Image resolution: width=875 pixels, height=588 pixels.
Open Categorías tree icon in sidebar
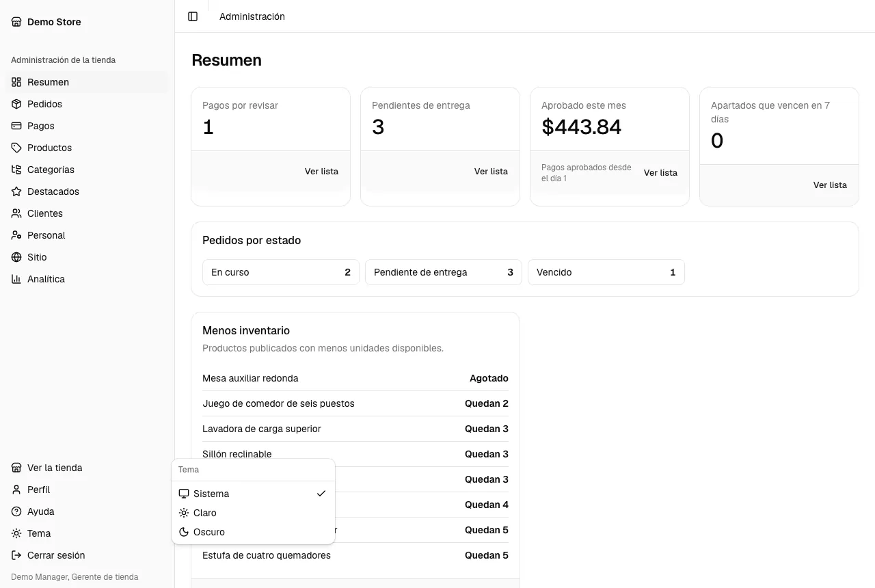tap(16, 170)
